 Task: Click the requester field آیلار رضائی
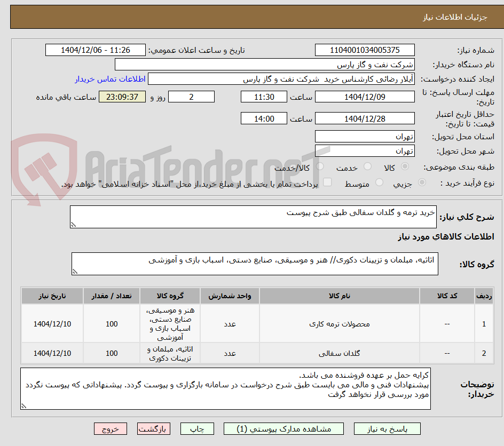[x=281, y=79]
